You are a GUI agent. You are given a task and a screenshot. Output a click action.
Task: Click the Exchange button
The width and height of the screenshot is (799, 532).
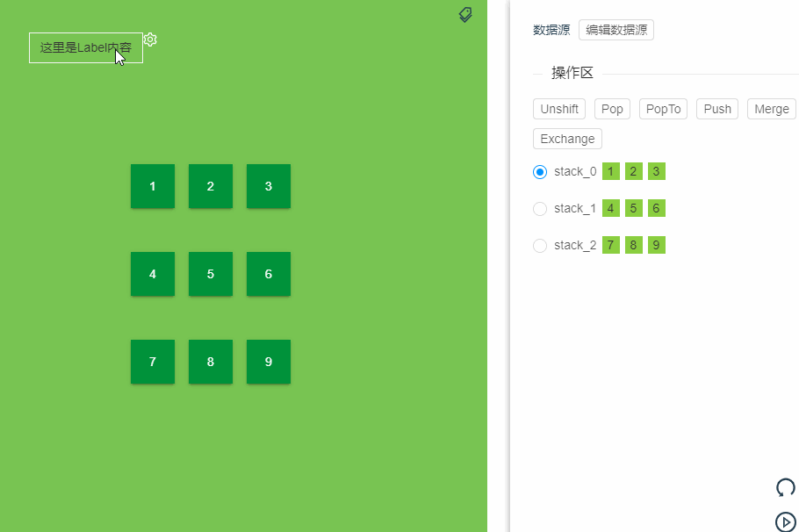567,139
